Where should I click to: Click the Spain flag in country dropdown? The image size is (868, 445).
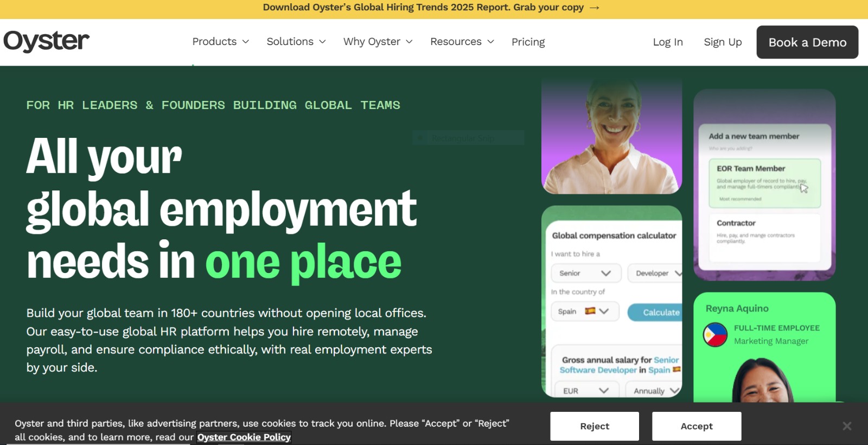click(x=590, y=311)
